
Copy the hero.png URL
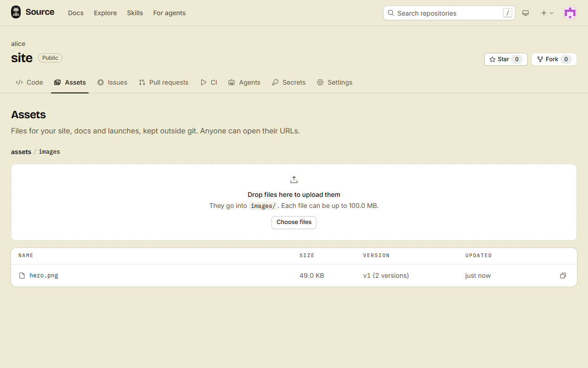click(x=563, y=276)
